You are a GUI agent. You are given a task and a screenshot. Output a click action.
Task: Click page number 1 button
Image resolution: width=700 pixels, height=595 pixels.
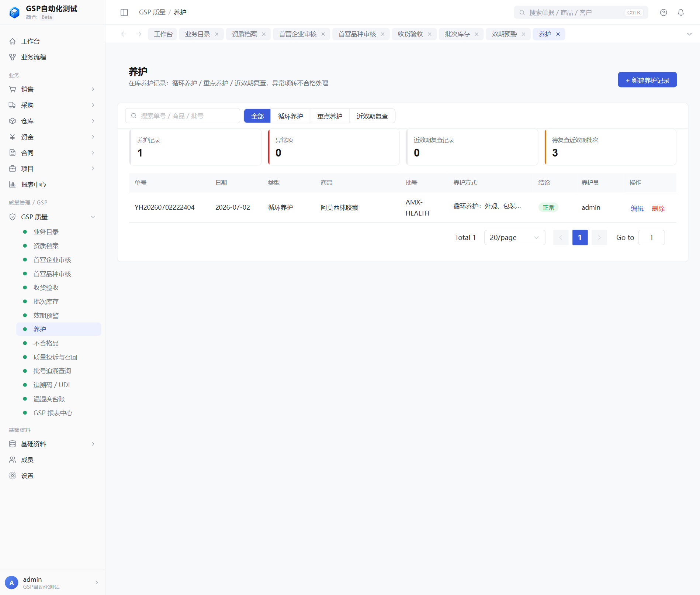pos(580,237)
